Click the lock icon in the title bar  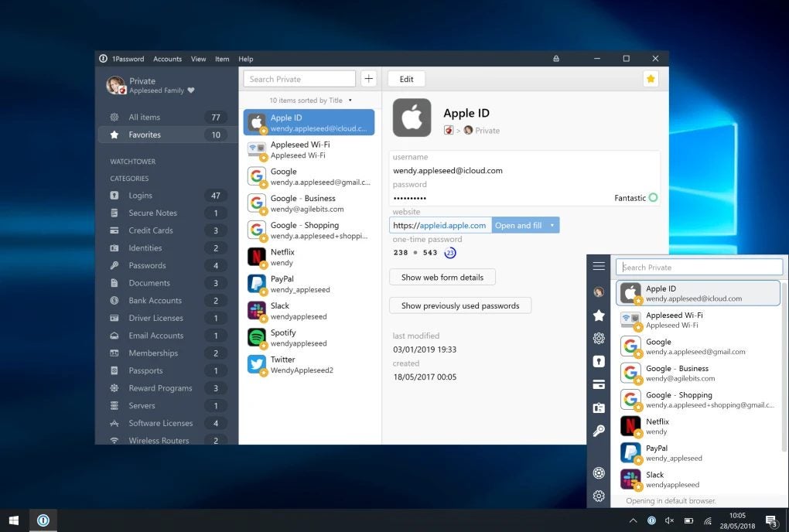tap(555, 58)
